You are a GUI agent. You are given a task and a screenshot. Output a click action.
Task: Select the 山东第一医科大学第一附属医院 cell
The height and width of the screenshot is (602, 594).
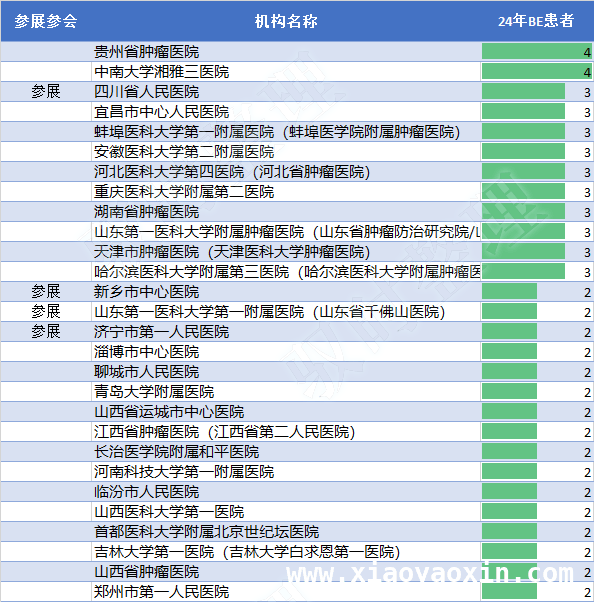pos(286,311)
